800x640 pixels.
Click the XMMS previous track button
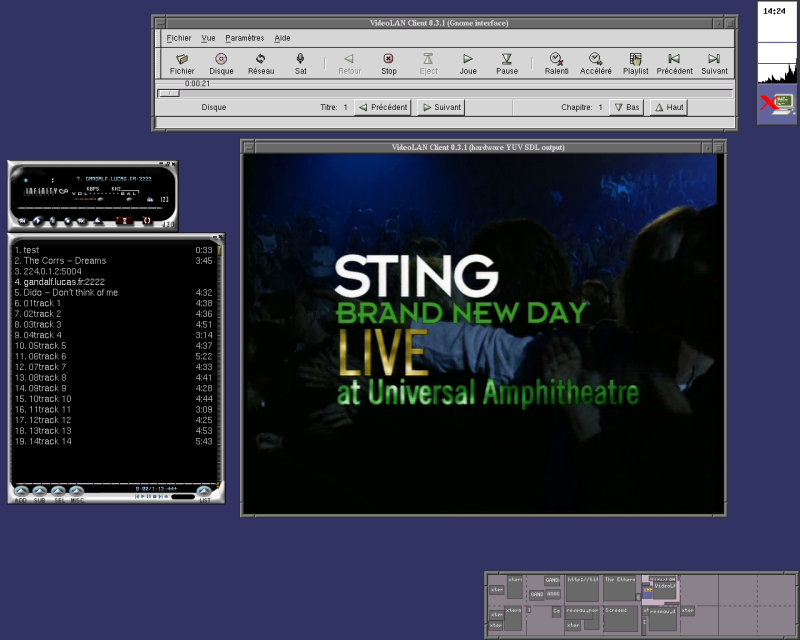point(22,221)
